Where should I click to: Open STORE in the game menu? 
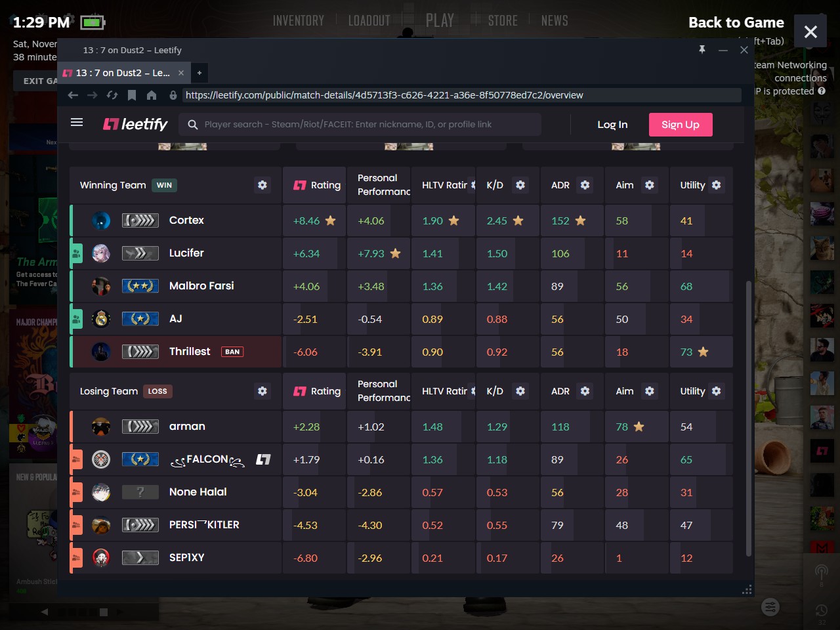[503, 21]
